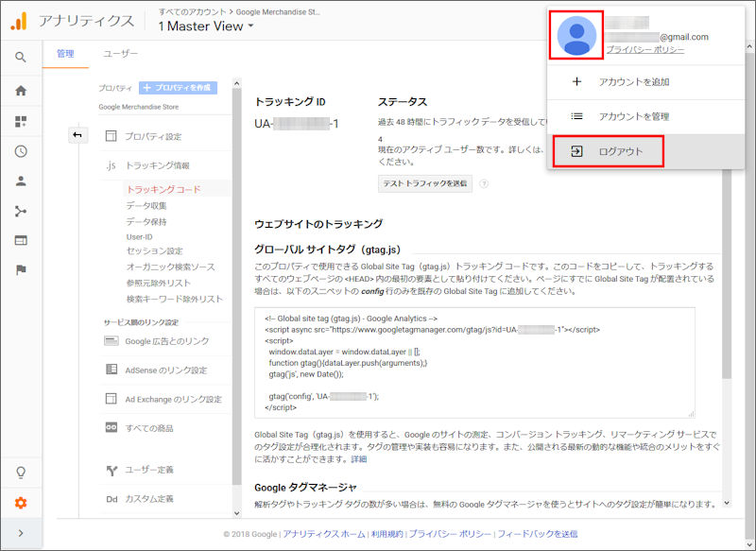Click テスト トラフィックを送信 button
756x551 pixels.
point(424,183)
